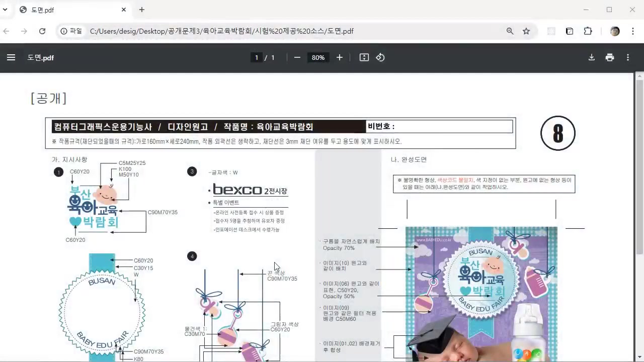This screenshot has height=362, width=644.
Task: Click the fit-to-page icon in PDF toolbar
Action: (x=364, y=57)
